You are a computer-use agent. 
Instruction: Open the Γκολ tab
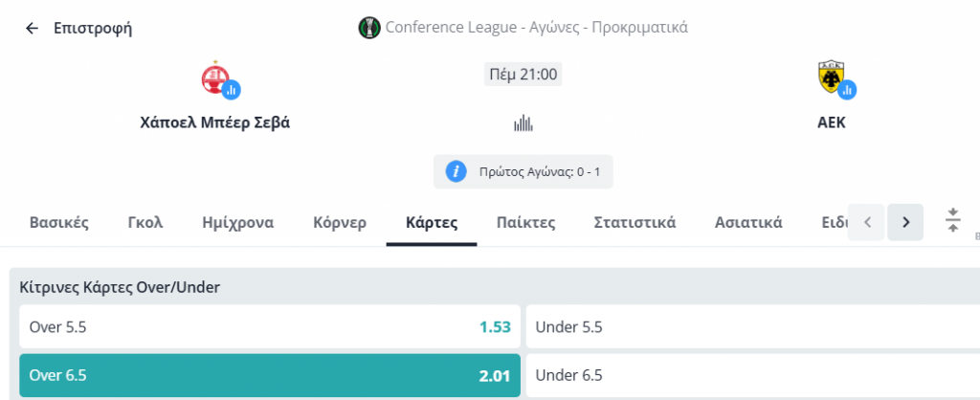(145, 223)
